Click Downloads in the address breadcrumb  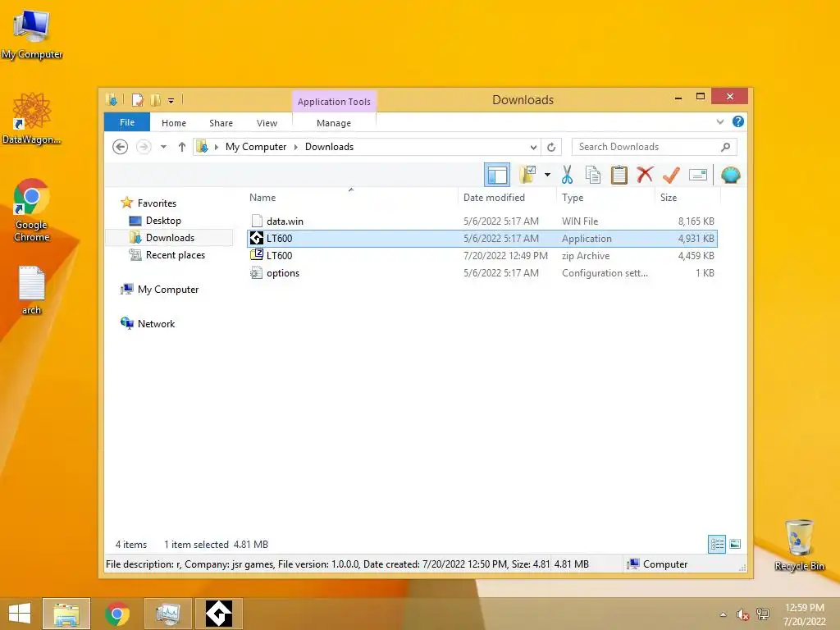(x=329, y=147)
